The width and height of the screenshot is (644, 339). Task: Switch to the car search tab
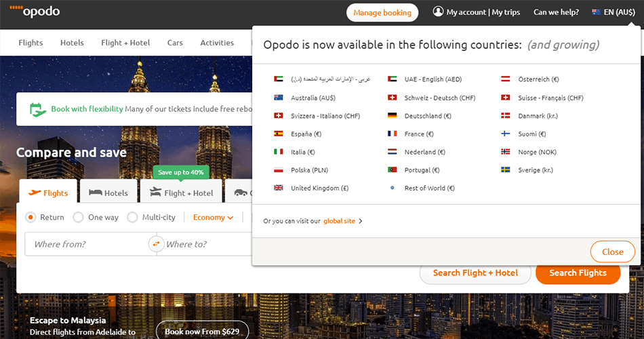(240, 192)
